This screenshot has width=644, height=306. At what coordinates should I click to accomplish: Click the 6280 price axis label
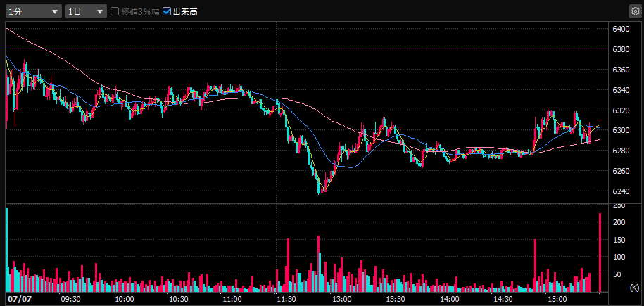pyautogui.click(x=621, y=151)
